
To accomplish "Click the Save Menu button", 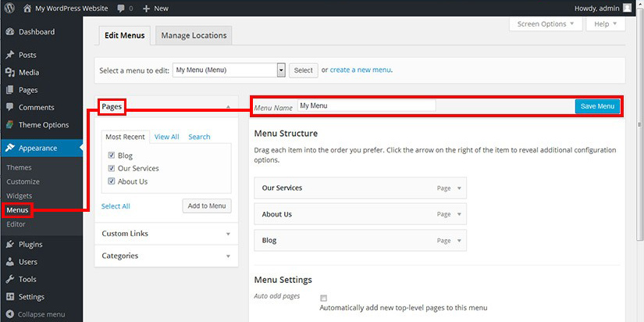I will tap(597, 107).
